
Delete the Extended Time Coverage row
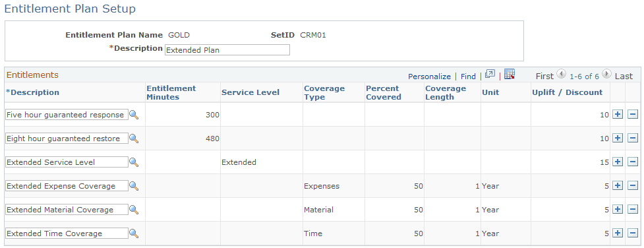pos(633,233)
